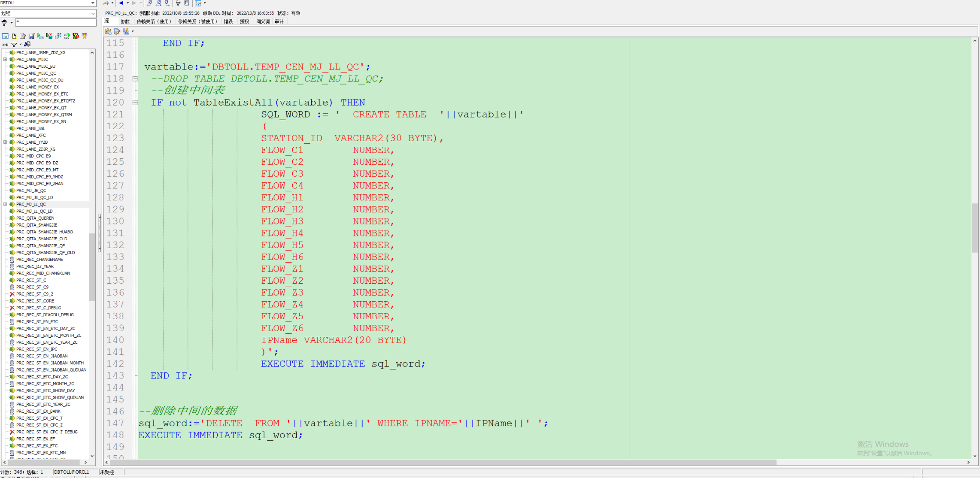Click the a=b rename icon

point(5,45)
